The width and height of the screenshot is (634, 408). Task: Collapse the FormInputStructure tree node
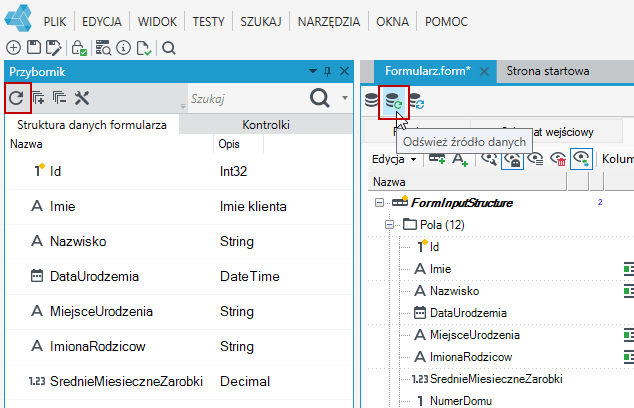[x=379, y=203]
